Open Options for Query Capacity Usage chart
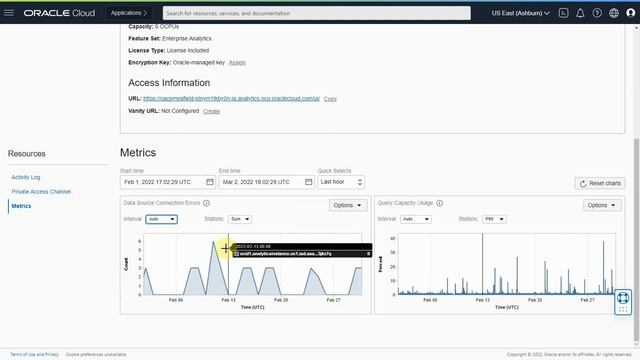The height and width of the screenshot is (360, 640). click(602, 205)
